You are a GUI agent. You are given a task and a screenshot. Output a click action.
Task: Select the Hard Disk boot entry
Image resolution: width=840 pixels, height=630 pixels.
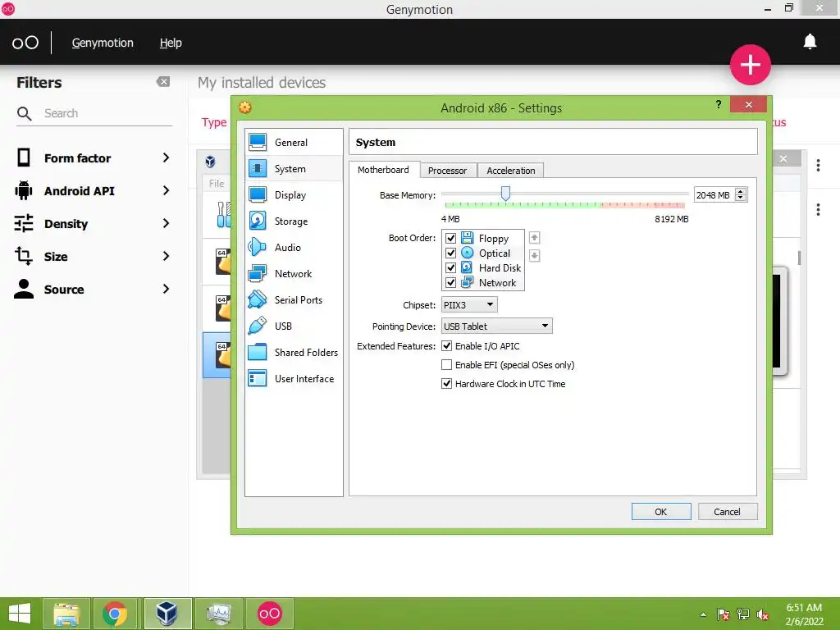(x=500, y=268)
